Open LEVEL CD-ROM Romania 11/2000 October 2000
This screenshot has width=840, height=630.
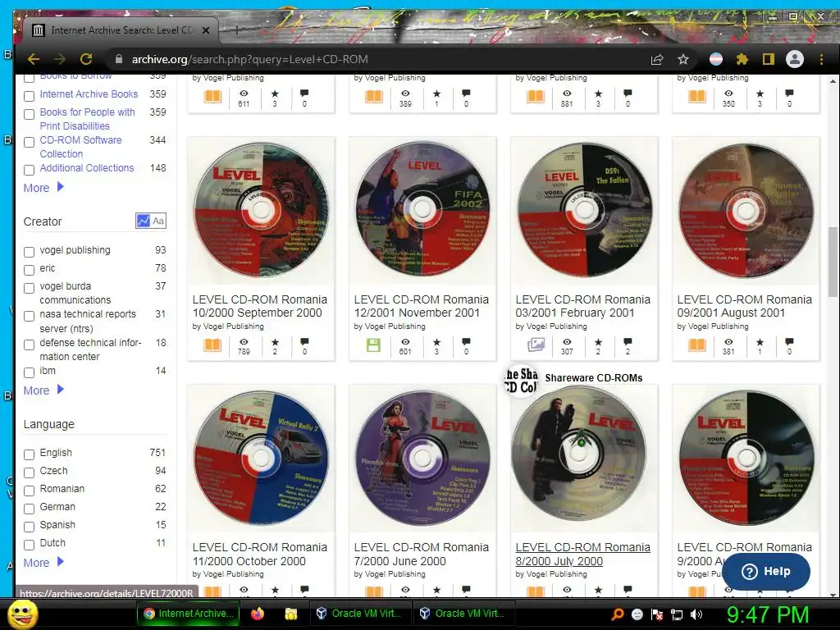click(x=260, y=554)
